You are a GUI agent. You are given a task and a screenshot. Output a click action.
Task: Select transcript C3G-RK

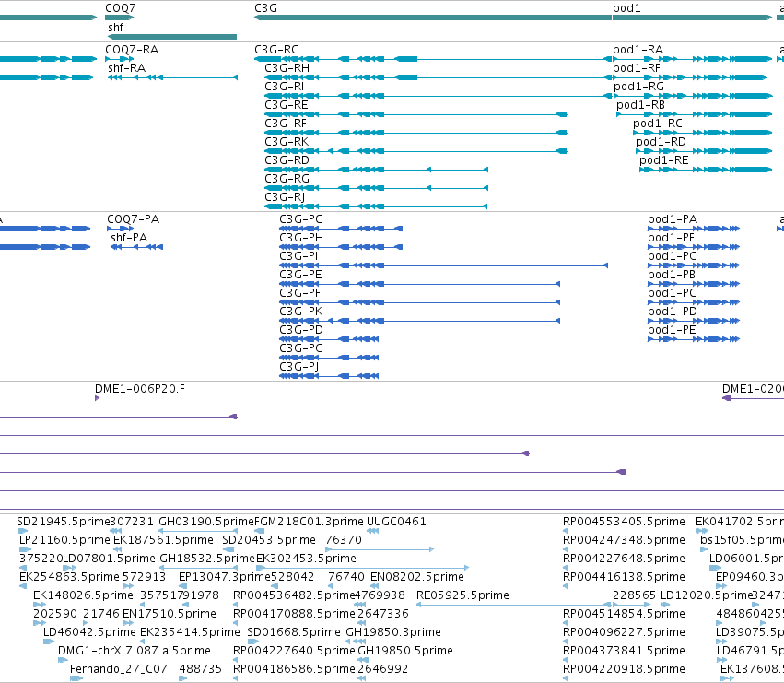coord(287,142)
